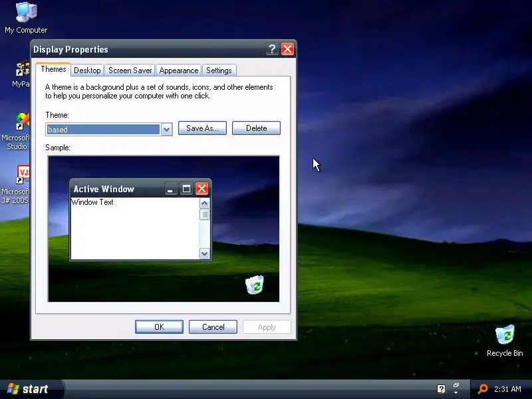The height and width of the screenshot is (399, 532).
Task: Select the Recycle Bin desktop icon
Action: pos(505,340)
